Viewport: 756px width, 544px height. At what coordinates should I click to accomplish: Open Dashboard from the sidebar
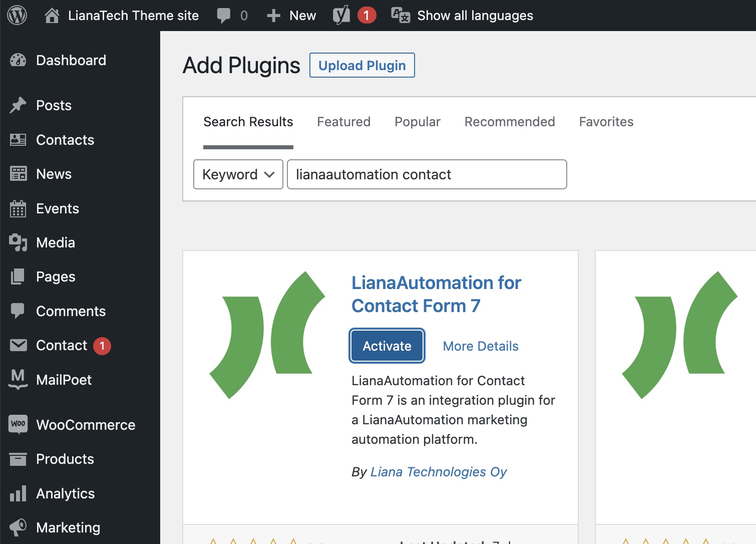pyautogui.click(x=71, y=61)
